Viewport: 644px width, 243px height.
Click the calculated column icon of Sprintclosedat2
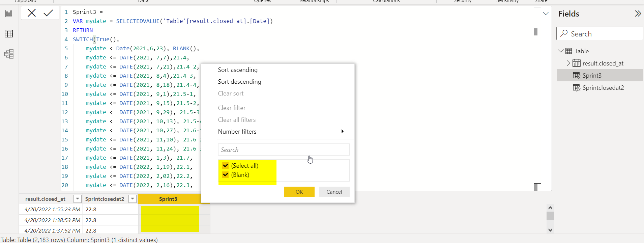[577, 88]
